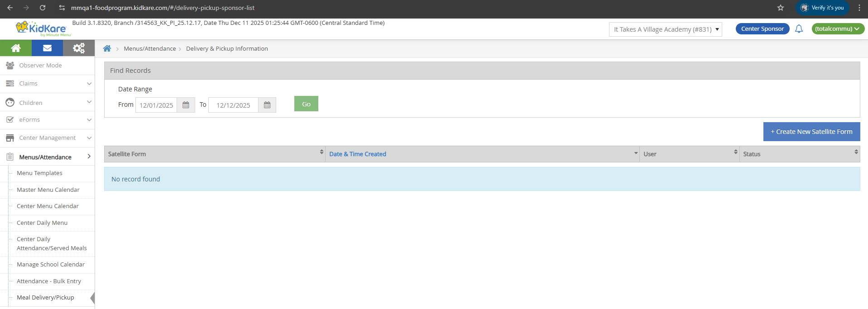Sort by Satellite Form column arrows
This screenshot has width=868, height=309.
coord(321,152)
